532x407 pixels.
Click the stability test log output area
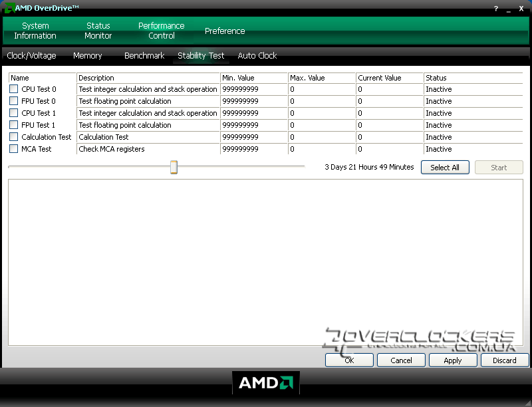265,262
